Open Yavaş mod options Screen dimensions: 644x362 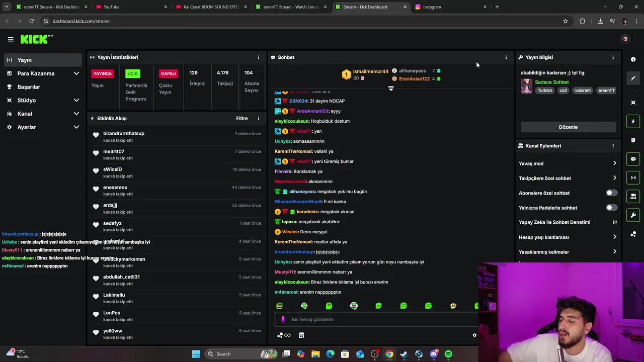point(568,163)
